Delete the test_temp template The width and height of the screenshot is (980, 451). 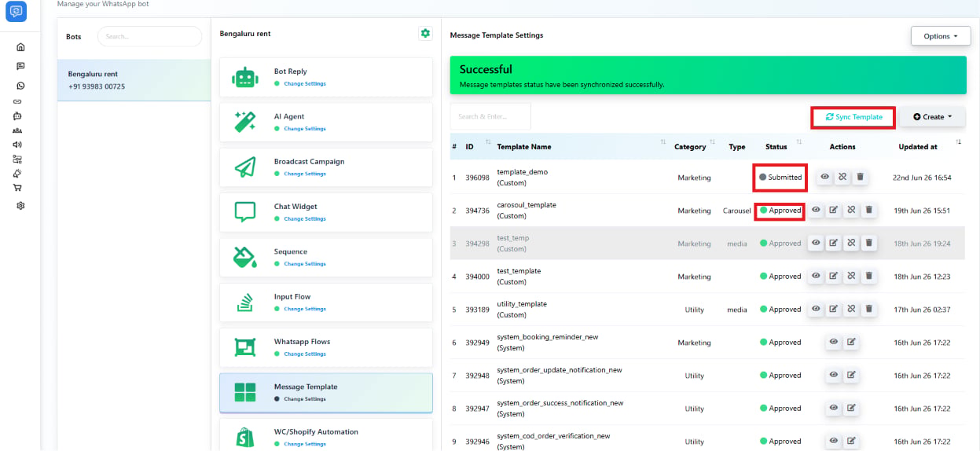pos(868,244)
